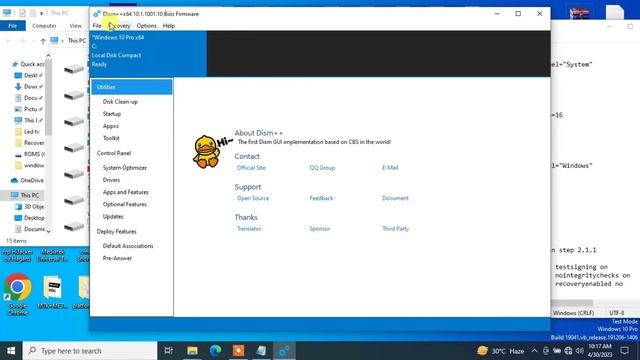Click the volume icon in system tray

coord(580,351)
